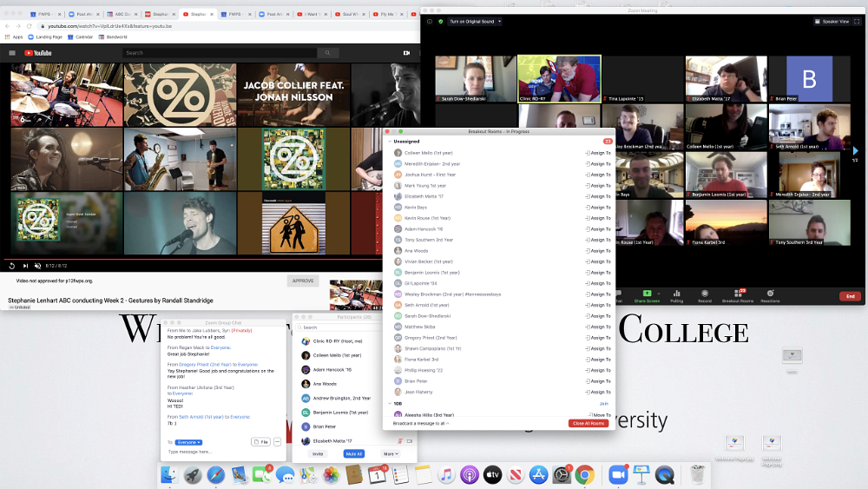Open More menu in Participants panel
This screenshot has height=489, width=868.
(x=391, y=453)
